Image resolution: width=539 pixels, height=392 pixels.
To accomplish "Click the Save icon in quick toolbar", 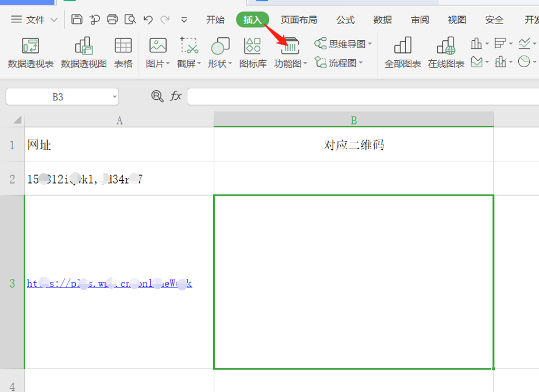I will (76, 20).
